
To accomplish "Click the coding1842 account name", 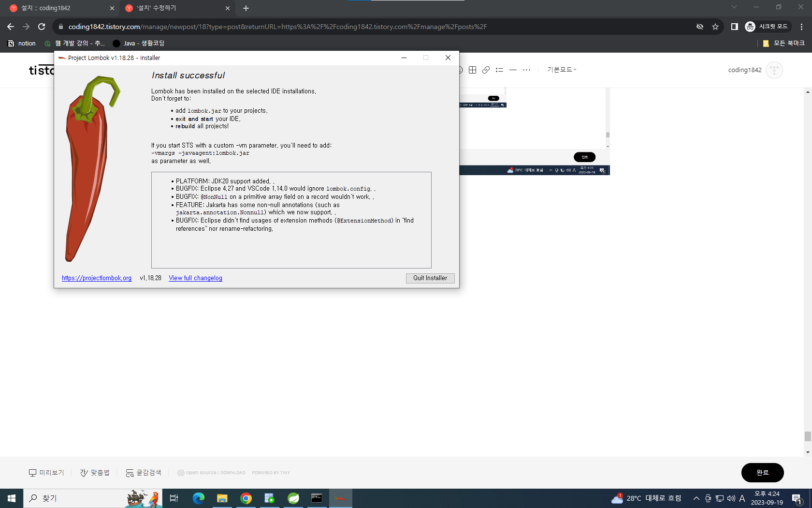I will [745, 70].
